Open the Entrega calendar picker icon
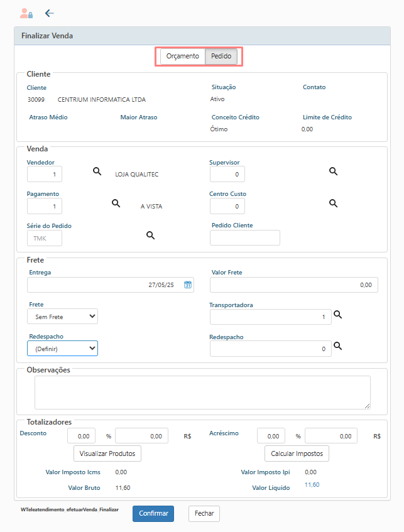This screenshot has height=532, width=404. point(188,285)
